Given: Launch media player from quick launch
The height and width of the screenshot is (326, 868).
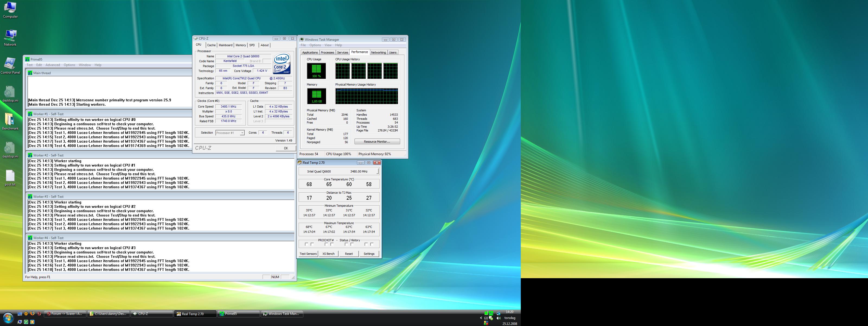Looking at the screenshot, I should tap(32, 322).
